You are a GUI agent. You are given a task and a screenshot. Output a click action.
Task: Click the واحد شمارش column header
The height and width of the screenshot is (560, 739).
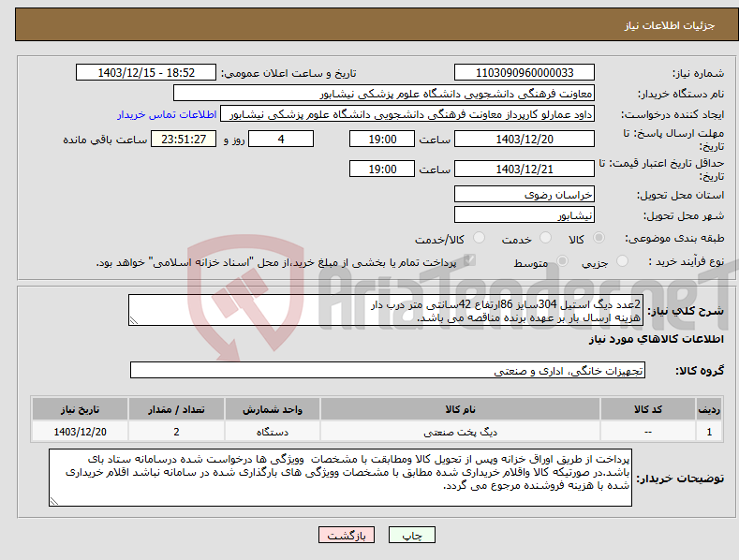click(273, 409)
